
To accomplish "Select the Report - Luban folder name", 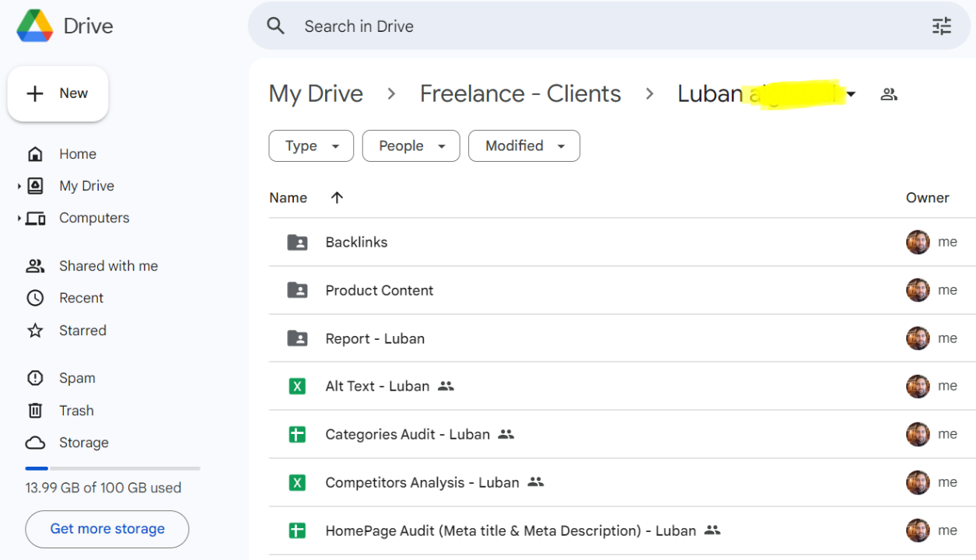I will click(375, 338).
